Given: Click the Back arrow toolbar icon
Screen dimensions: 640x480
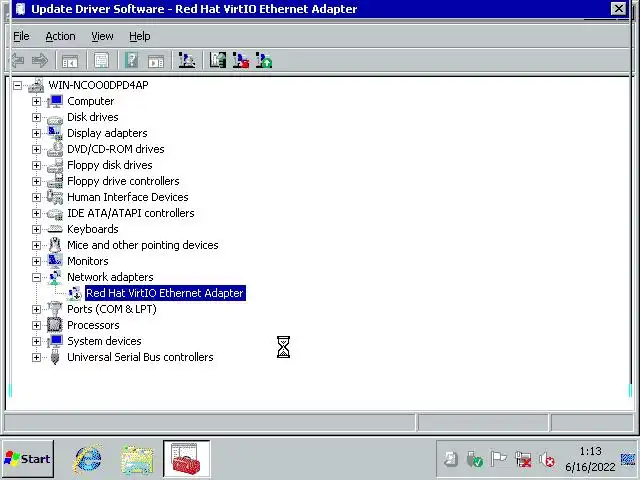Looking at the screenshot, I should click(x=18, y=61).
